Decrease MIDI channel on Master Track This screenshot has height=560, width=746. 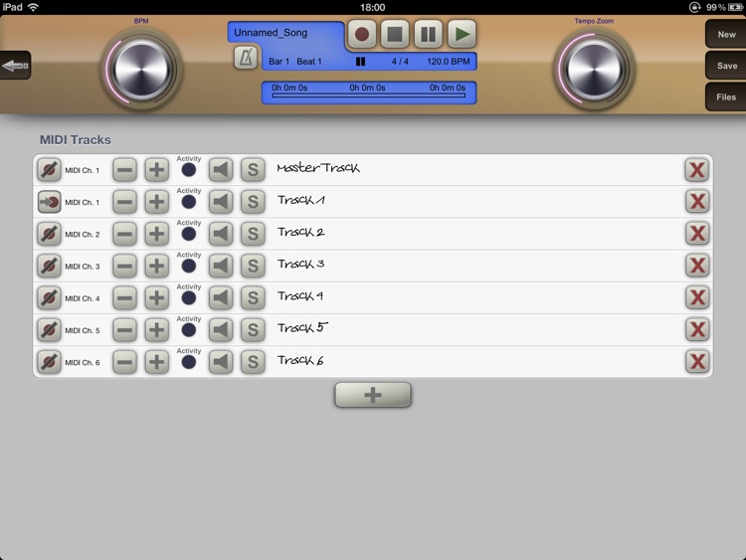[124, 170]
